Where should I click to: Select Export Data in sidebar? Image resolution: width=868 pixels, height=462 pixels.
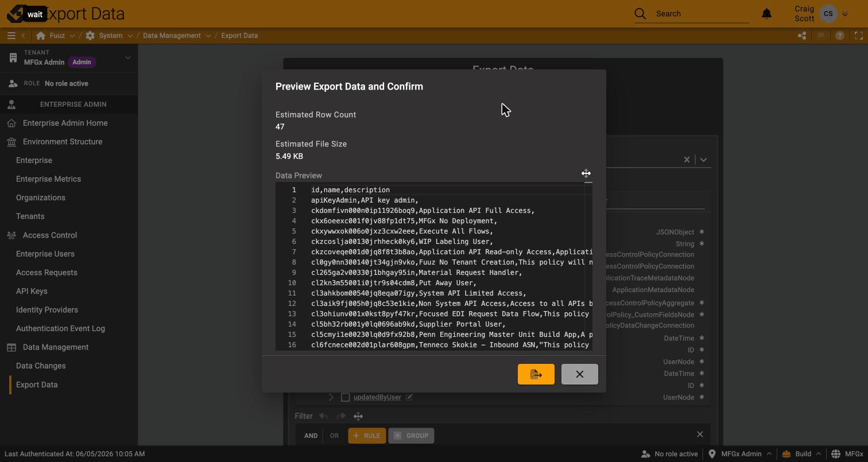[x=37, y=385]
